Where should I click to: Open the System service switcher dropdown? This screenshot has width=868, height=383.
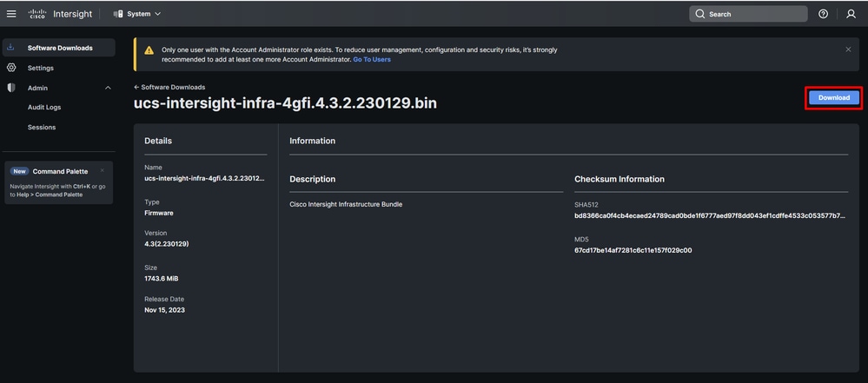[137, 14]
